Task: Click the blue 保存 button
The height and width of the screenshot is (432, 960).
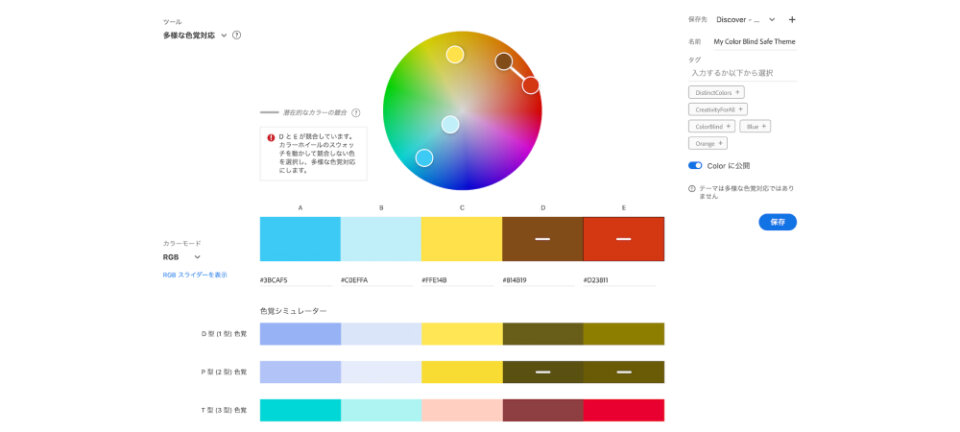Action: click(777, 222)
